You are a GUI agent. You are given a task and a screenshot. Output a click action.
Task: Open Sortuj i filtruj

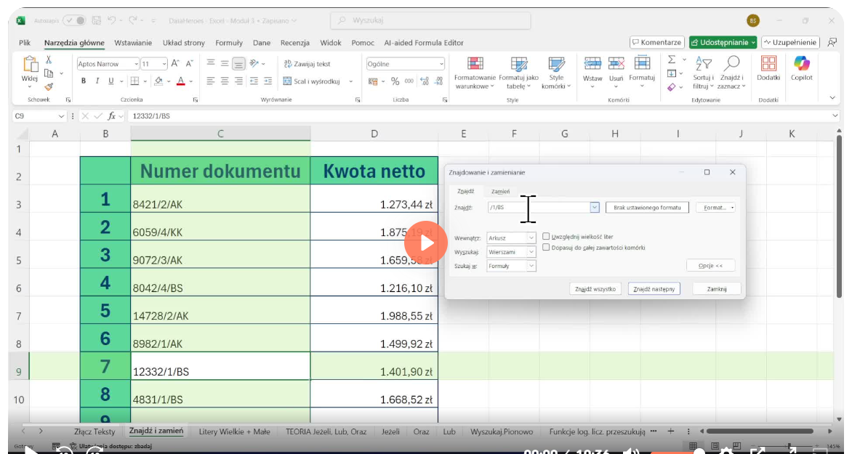[x=703, y=73]
